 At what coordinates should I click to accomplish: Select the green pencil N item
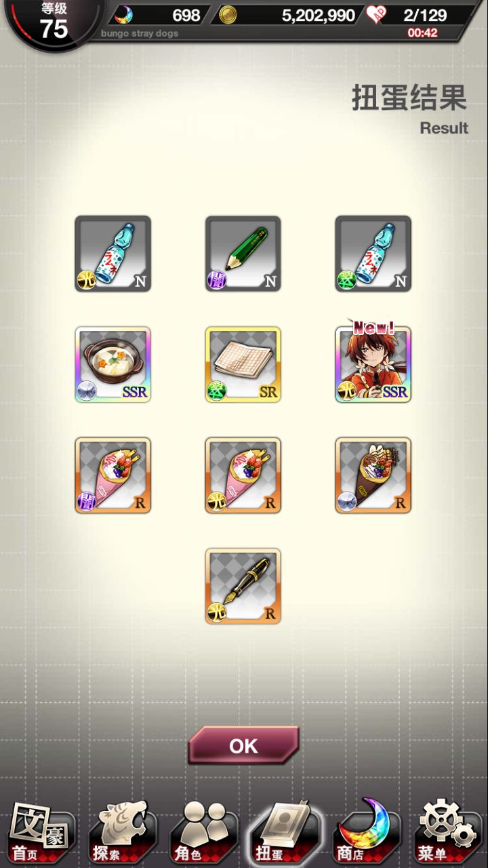pyautogui.click(x=243, y=254)
